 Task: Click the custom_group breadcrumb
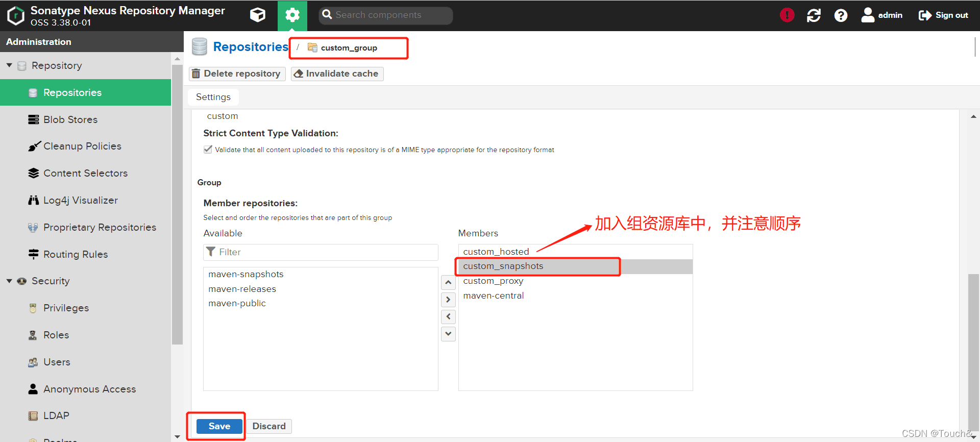(349, 47)
